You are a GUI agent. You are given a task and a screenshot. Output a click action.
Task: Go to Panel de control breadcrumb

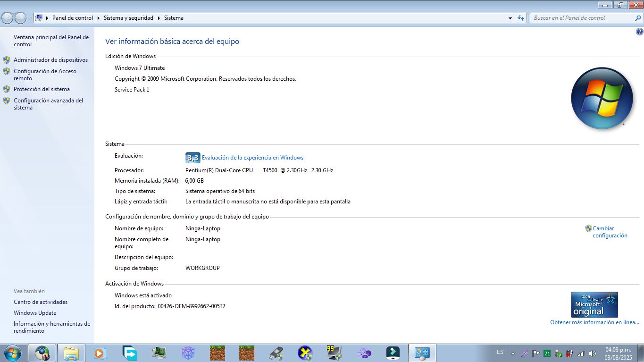(73, 18)
